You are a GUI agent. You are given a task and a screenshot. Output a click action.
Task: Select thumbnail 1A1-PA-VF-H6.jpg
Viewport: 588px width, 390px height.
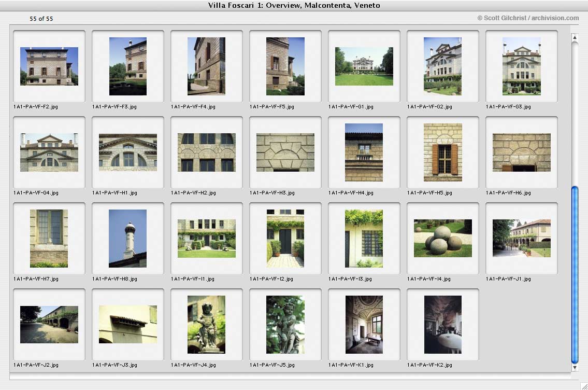tap(522, 152)
